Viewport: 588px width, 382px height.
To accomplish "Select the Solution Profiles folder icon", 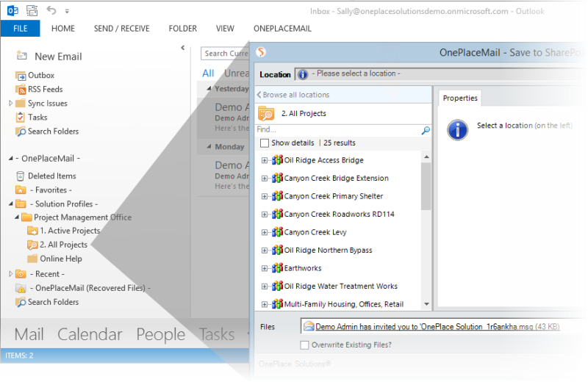I will [21, 204].
